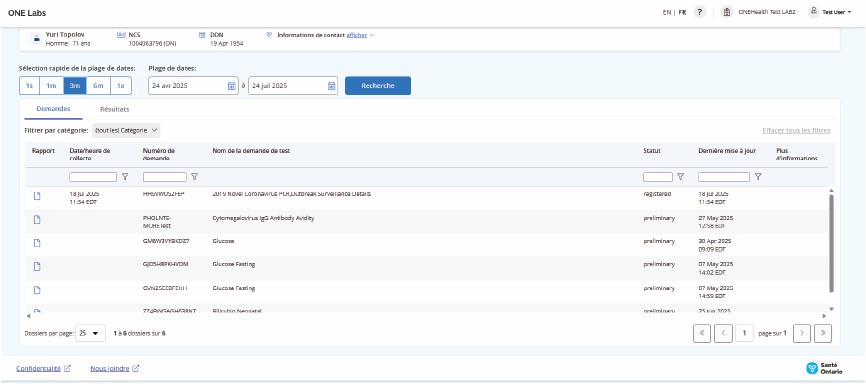Switch language to EN

[x=667, y=12]
